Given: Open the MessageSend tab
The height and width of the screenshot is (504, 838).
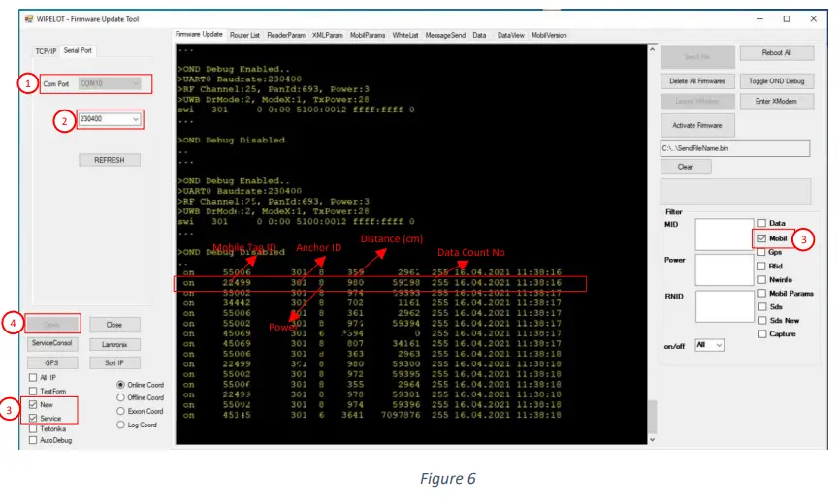Looking at the screenshot, I should coord(445,35).
